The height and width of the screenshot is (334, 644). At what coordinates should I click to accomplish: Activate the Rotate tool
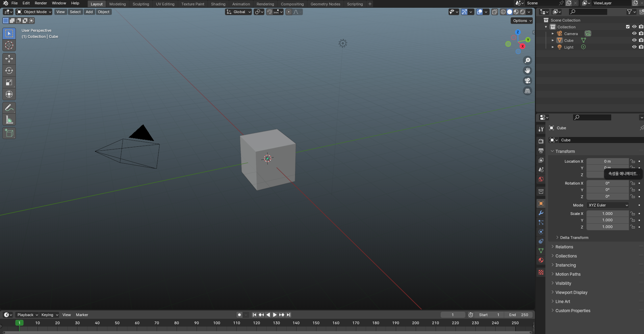[9, 71]
